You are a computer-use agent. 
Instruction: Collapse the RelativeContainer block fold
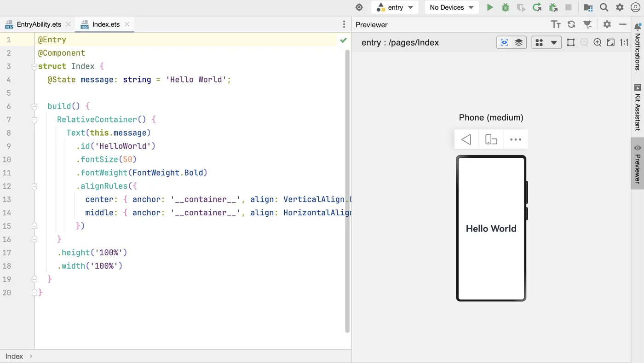coord(34,120)
